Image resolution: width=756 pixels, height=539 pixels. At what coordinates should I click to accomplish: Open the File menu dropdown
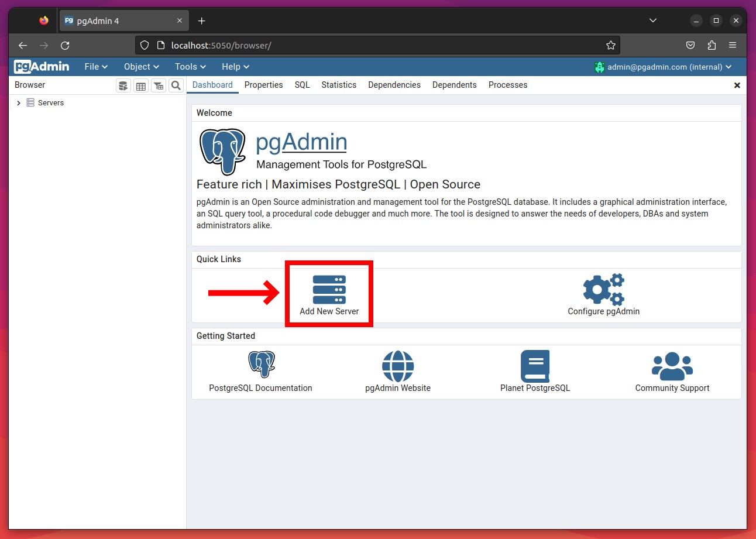tap(96, 67)
